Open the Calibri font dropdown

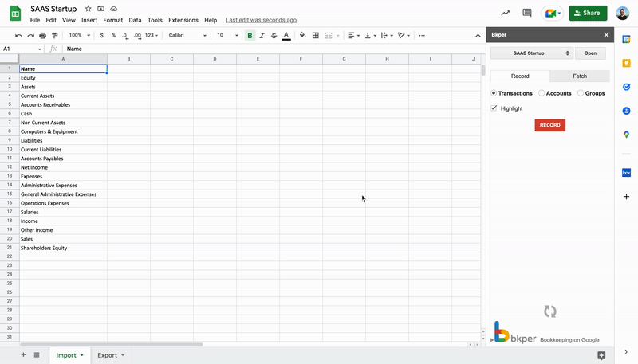click(x=187, y=36)
